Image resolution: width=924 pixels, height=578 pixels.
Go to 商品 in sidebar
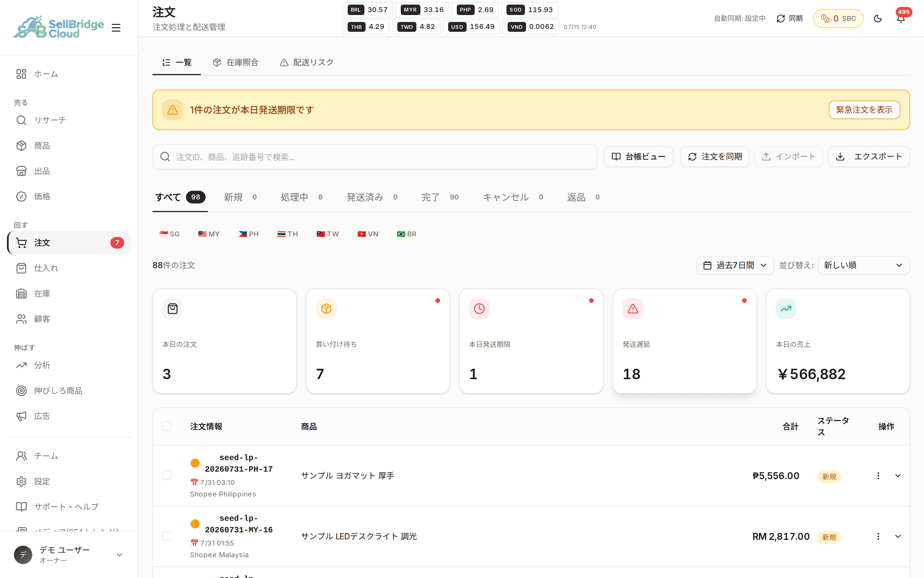tap(69, 146)
